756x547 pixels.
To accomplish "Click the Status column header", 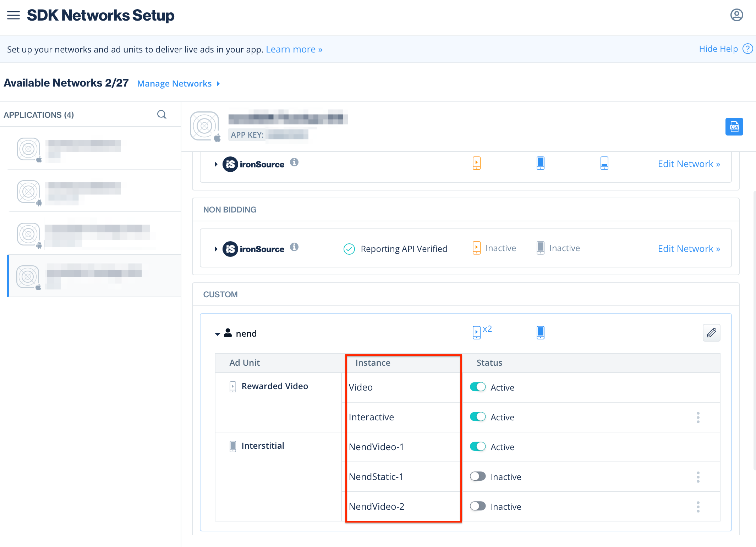I will (x=489, y=363).
